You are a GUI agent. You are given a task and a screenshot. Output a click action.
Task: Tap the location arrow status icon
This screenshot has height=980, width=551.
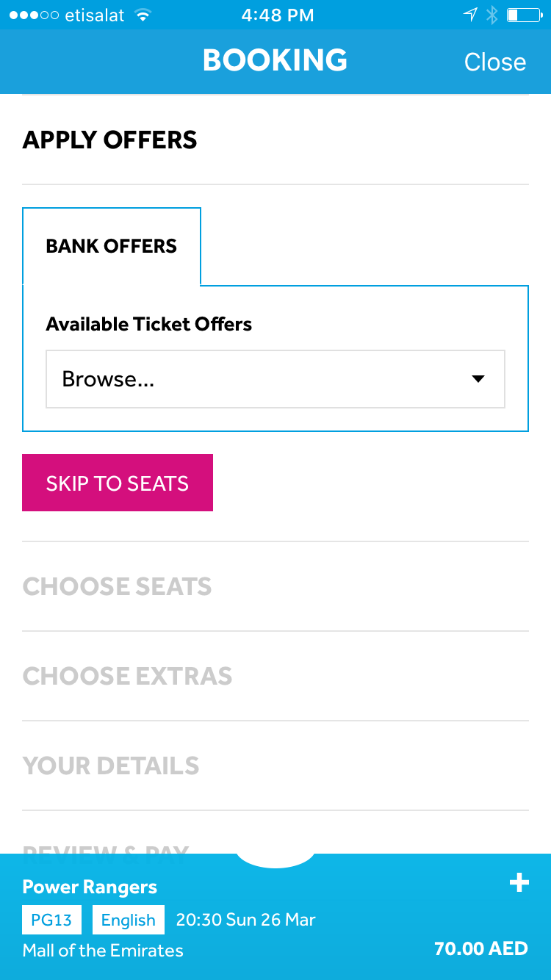(x=470, y=15)
